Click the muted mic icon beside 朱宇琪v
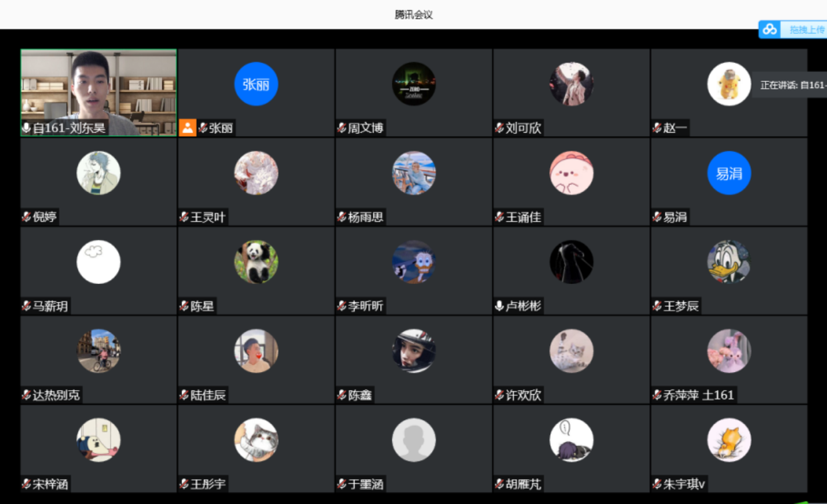 pos(657,484)
